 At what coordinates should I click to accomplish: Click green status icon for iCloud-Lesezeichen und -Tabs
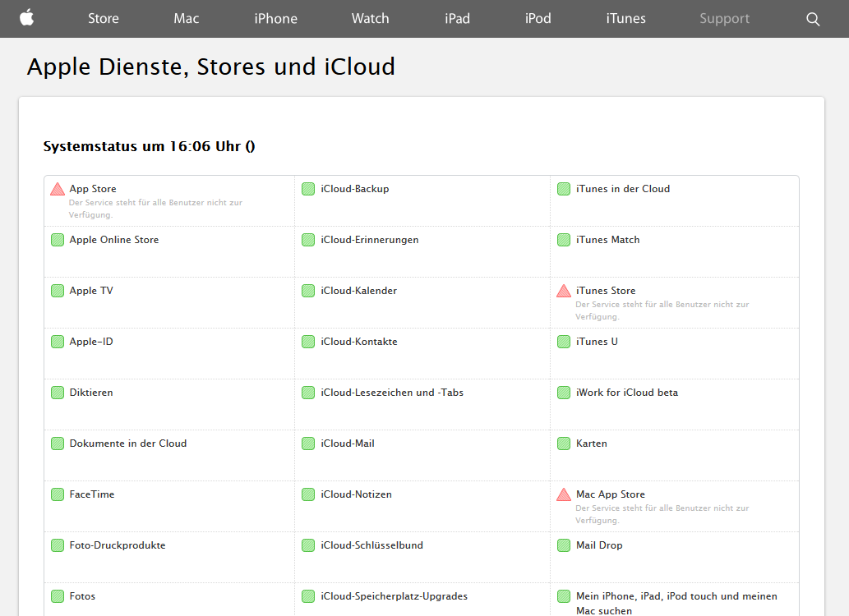point(308,393)
